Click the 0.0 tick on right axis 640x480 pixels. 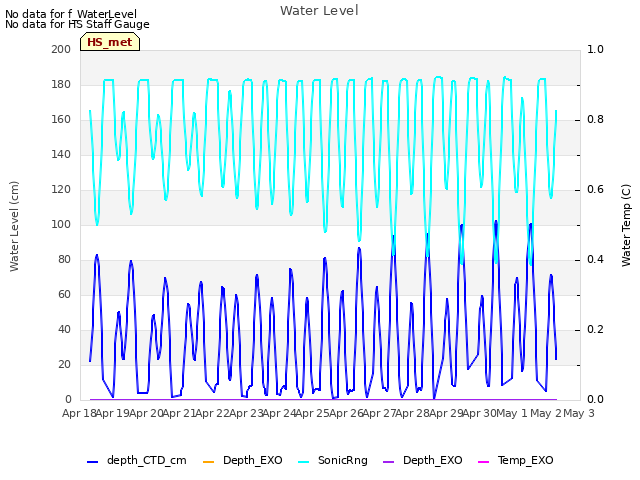(595, 400)
